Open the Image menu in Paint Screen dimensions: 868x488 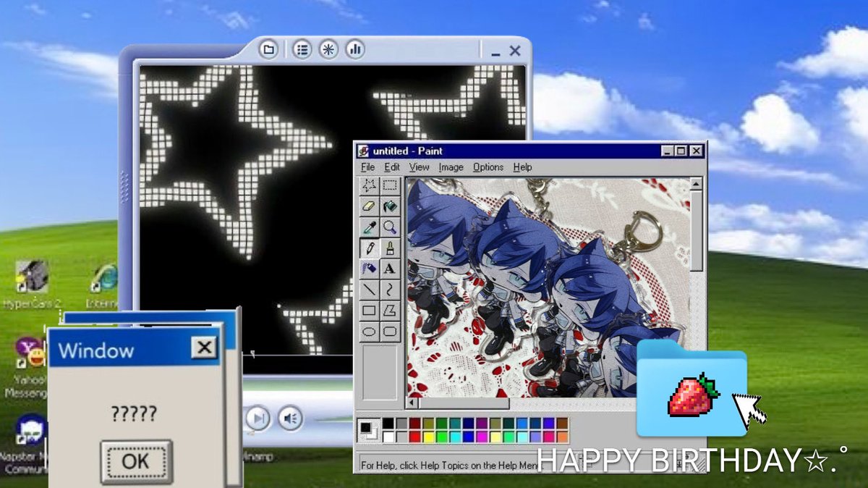point(451,167)
